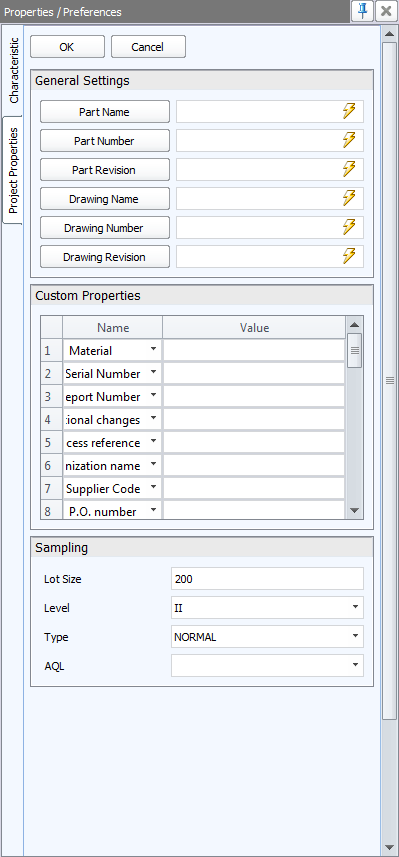Screen dimensions: 399x857
Task: Click the lightning icon beside Drawing Name
Action: [x=349, y=198]
